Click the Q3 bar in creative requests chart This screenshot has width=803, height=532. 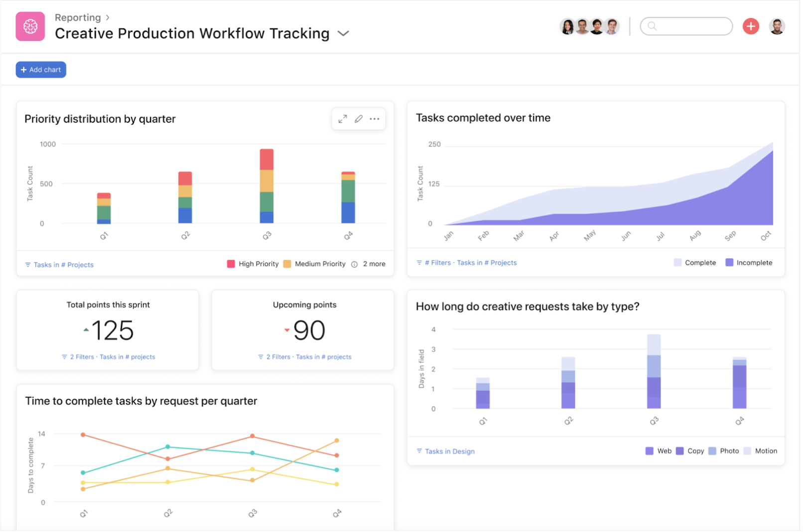(x=654, y=372)
